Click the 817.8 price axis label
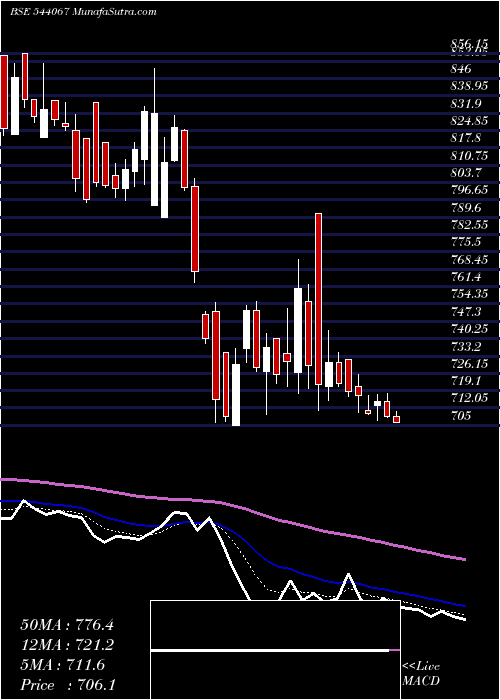Viewport: 500px width, 700px height. pyautogui.click(x=467, y=138)
